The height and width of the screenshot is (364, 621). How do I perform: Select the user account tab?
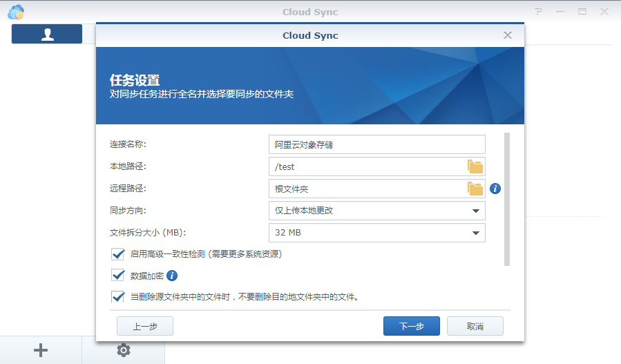pos(47,34)
